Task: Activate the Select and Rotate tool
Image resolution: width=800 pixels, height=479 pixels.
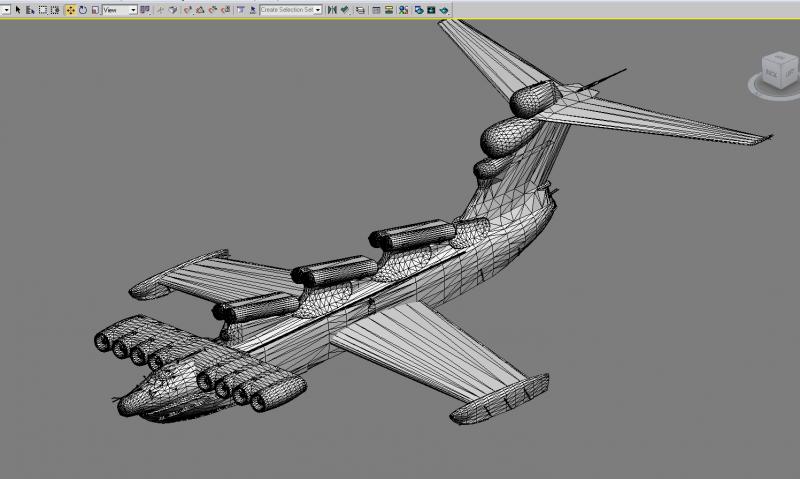Action: click(x=83, y=10)
